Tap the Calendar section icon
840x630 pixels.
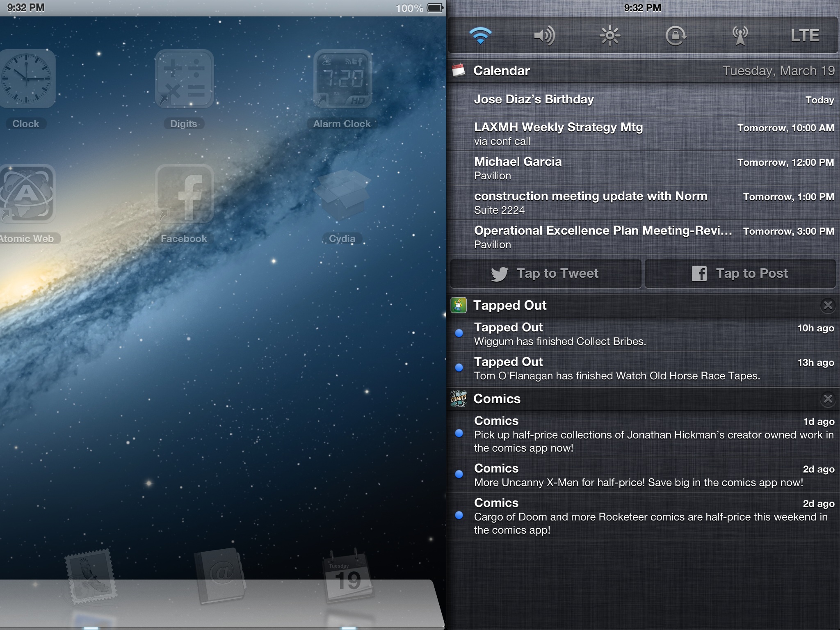458,70
